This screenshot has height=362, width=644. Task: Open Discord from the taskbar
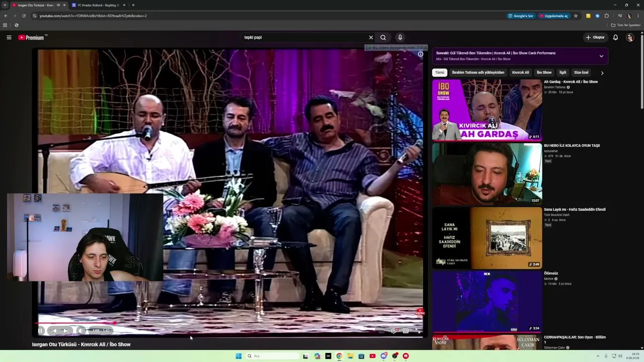[x=383, y=356]
